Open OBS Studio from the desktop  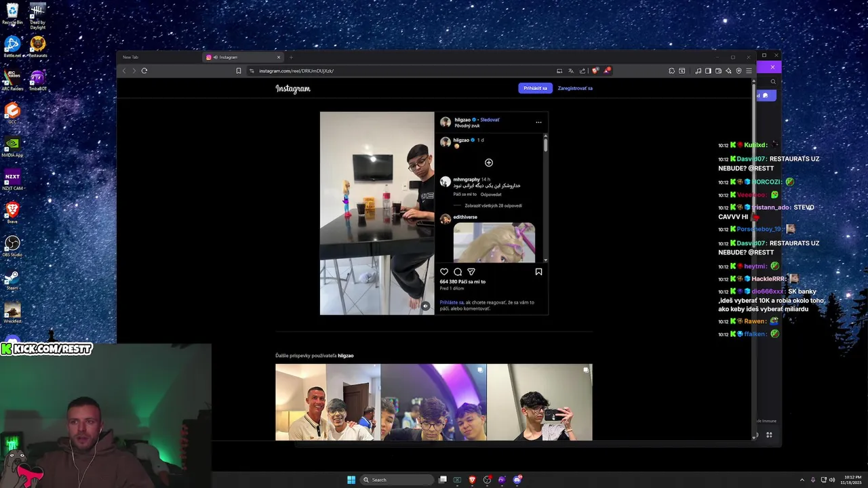[12, 245]
